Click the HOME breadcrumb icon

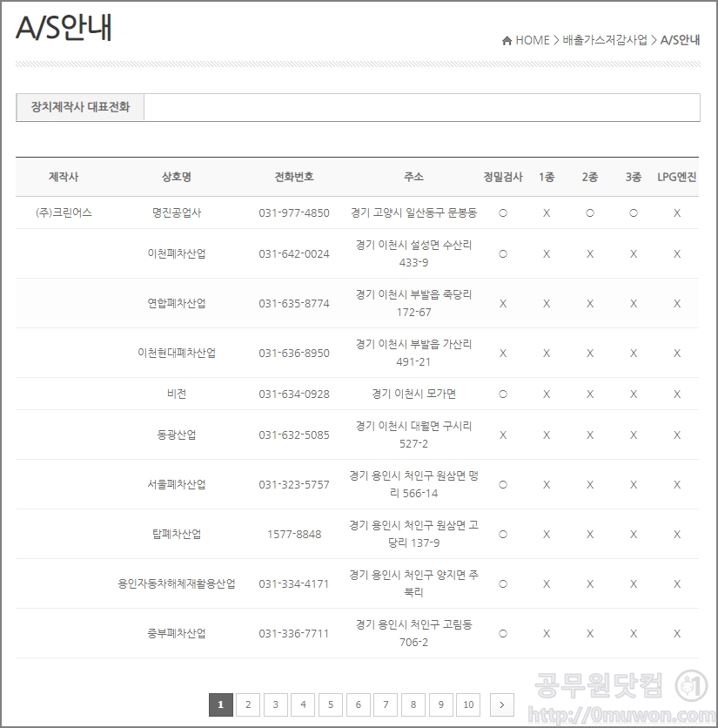click(x=507, y=40)
